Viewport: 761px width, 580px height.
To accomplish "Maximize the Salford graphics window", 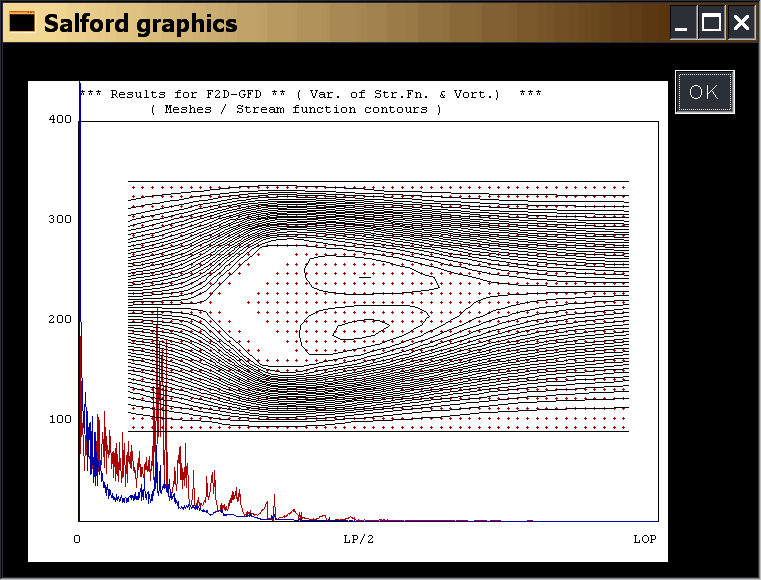I will [711, 22].
